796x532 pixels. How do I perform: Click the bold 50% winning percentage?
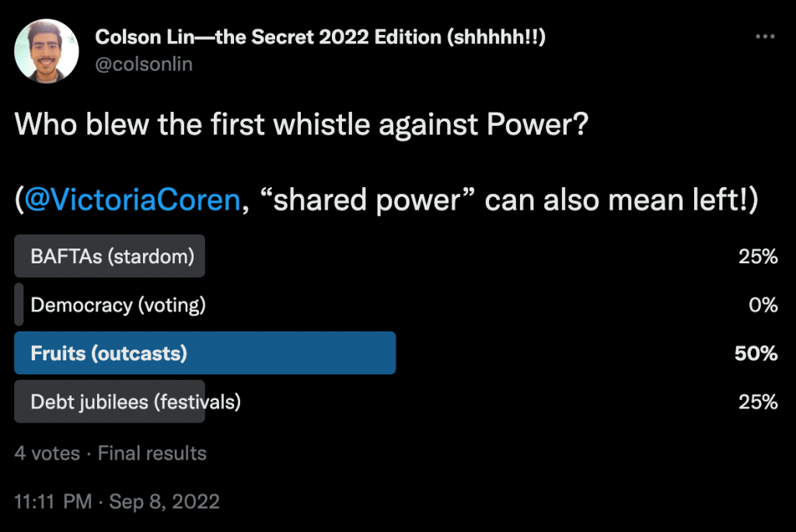[x=756, y=353]
